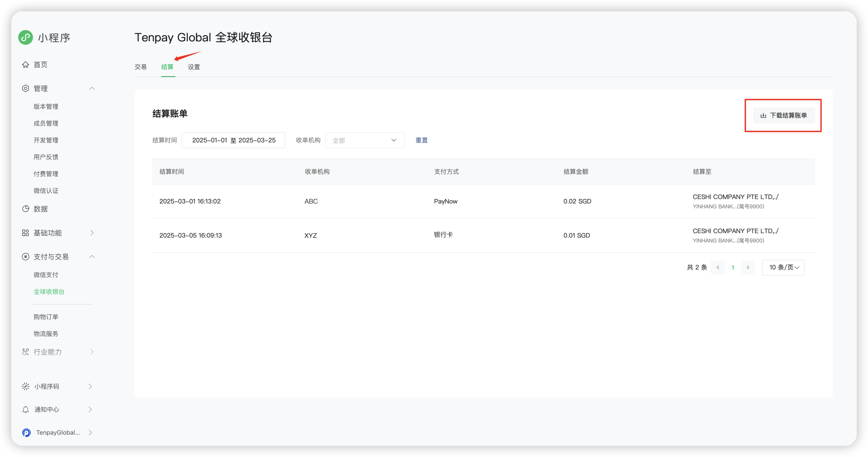Click the 结算金额 column header

tap(576, 172)
